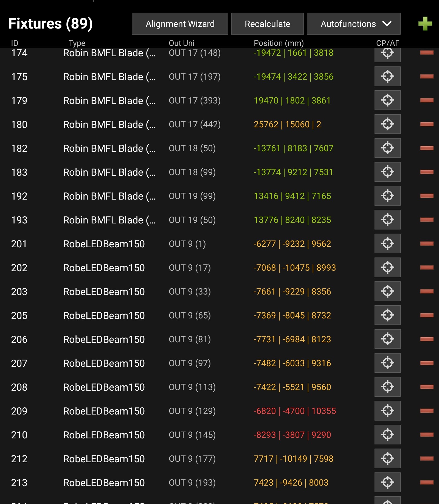439x504 pixels.
Task: Click the green plus add-fixture icon
Action: coord(425,24)
